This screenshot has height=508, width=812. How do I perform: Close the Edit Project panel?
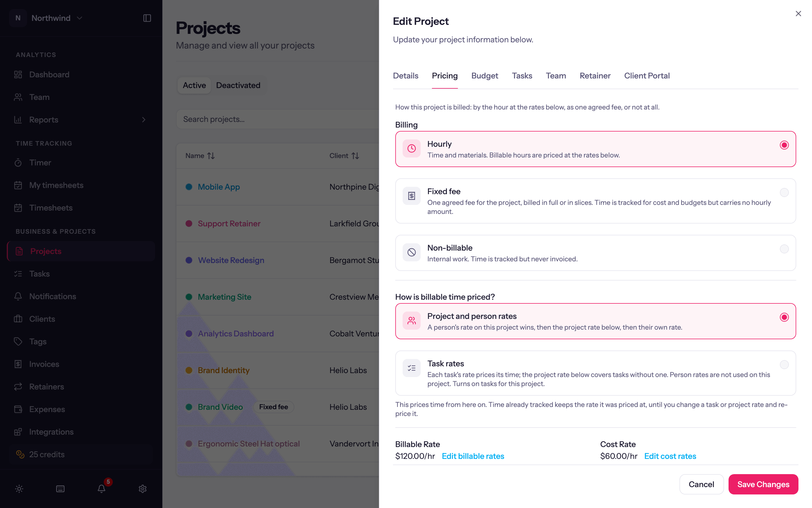click(x=798, y=14)
